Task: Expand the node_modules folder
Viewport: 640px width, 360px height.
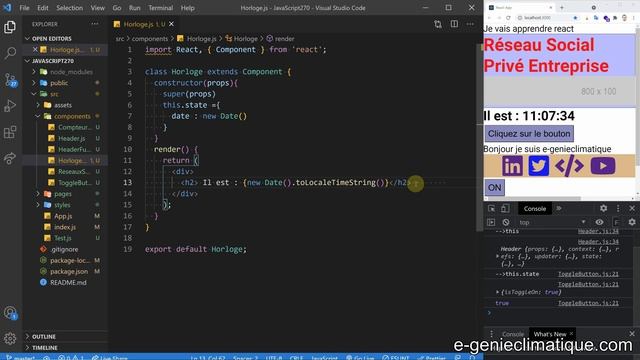Action: tap(65, 72)
